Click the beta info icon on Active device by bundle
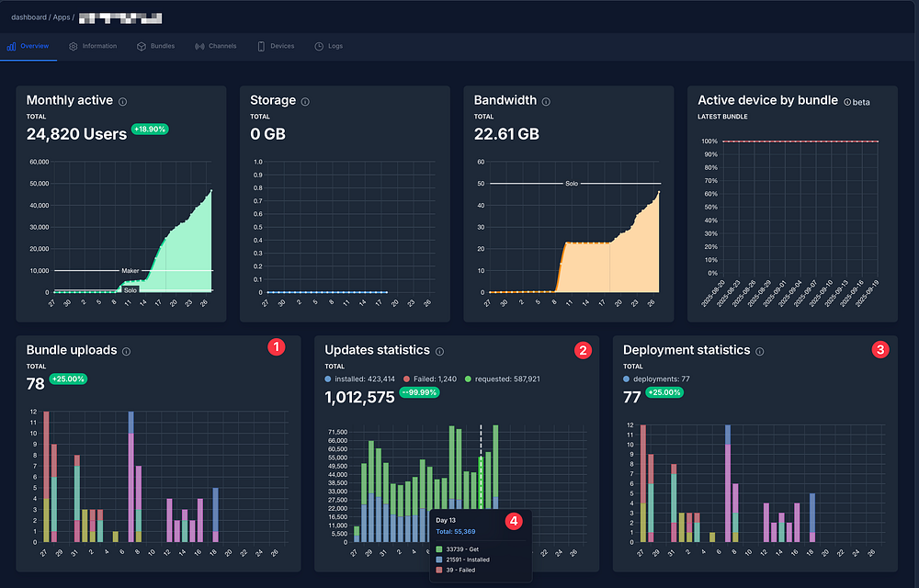Screen dimensions: 919x588 pyautogui.click(x=847, y=102)
